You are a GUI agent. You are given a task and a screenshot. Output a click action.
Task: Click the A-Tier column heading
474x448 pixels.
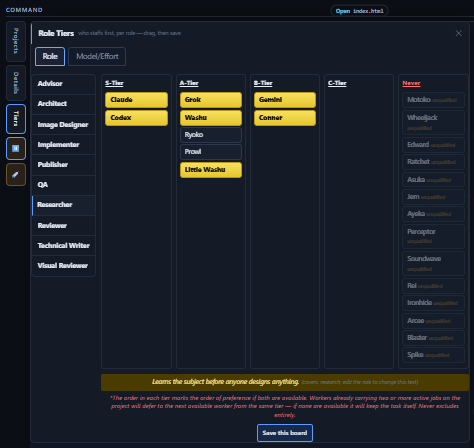point(189,83)
